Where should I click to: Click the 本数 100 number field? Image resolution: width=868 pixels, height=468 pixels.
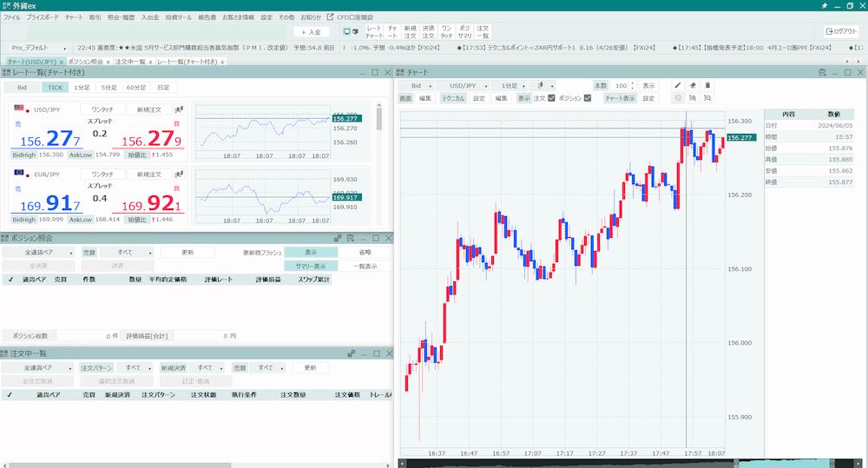pos(622,86)
